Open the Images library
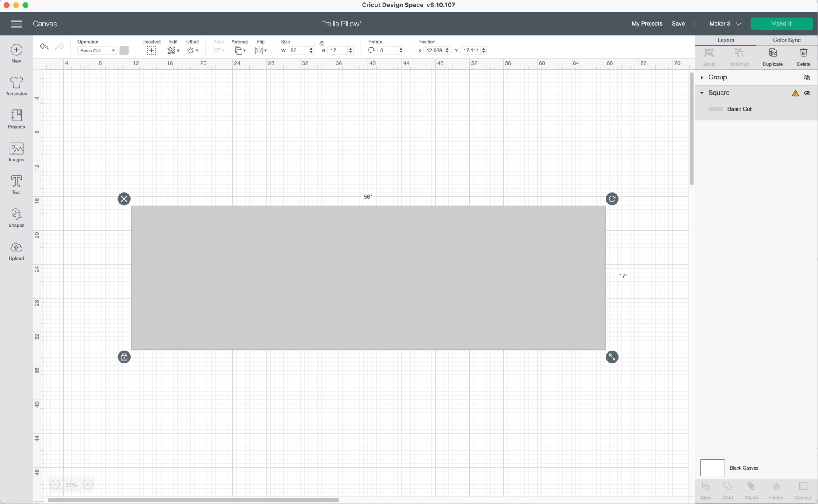Image resolution: width=818 pixels, height=504 pixels. [x=16, y=152]
